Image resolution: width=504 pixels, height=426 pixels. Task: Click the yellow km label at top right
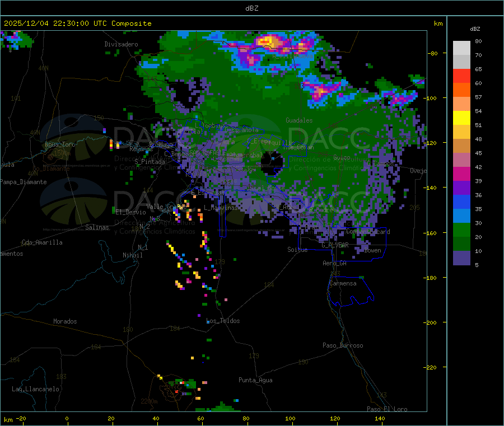[x=438, y=24]
